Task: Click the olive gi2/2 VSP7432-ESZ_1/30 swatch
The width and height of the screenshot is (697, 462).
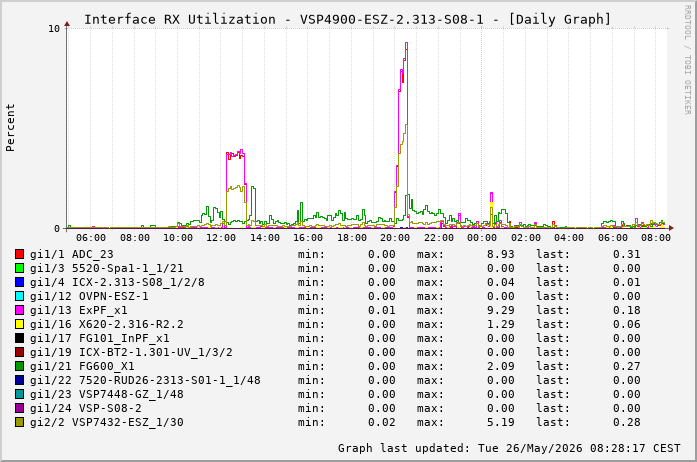Action: pyautogui.click(x=19, y=422)
